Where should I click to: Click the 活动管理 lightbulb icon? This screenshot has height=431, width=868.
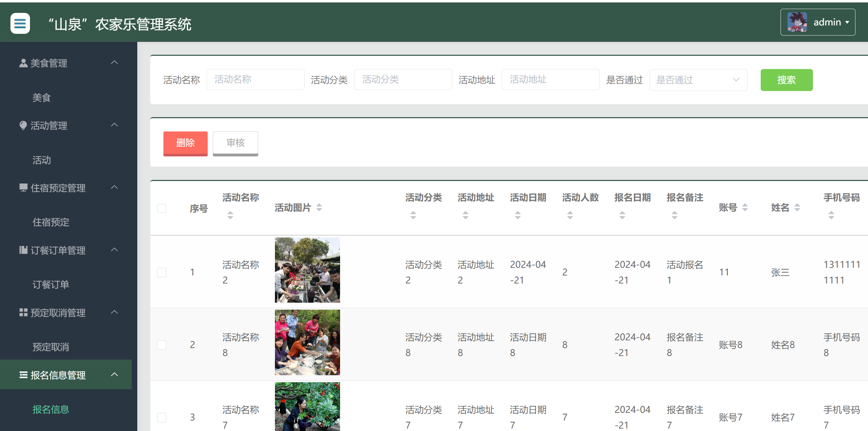(23, 126)
